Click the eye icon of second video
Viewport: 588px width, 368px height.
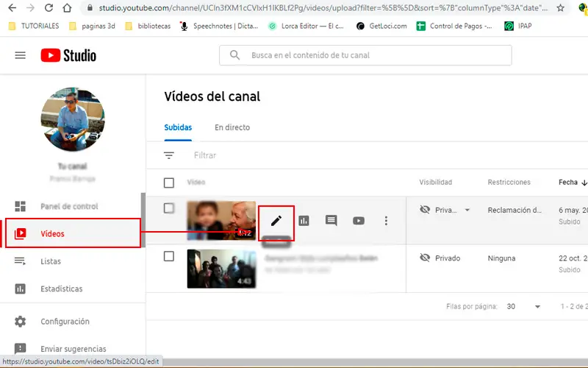click(x=425, y=258)
